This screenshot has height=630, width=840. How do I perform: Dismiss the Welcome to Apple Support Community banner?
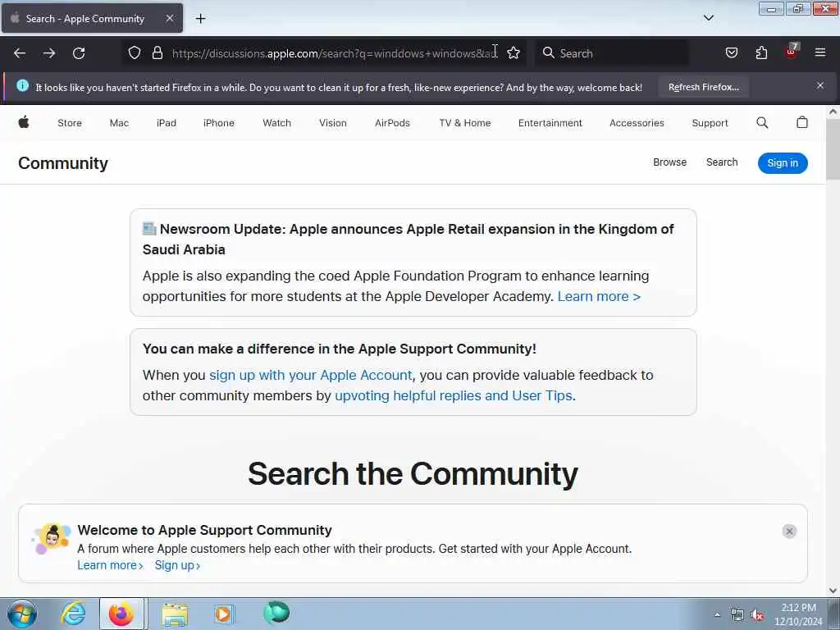click(x=789, y=531)
